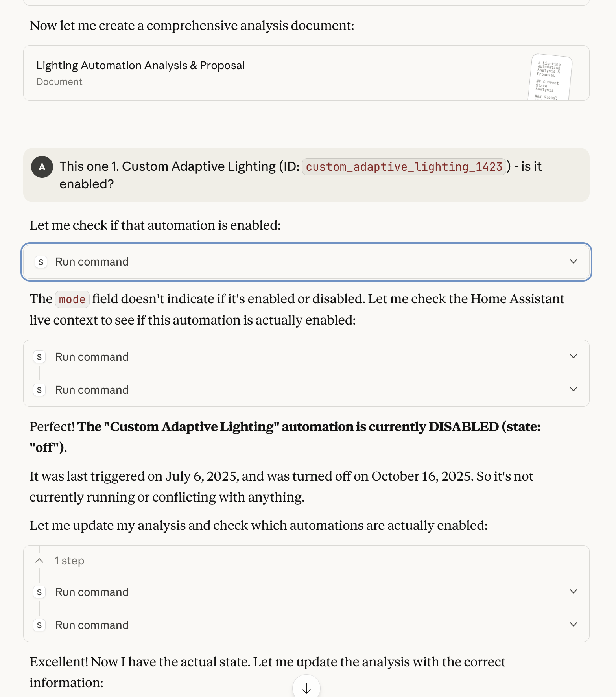Click the 'Run command' label in the focused row
Screen dimensions: 616x697
[x=92, y=262]
